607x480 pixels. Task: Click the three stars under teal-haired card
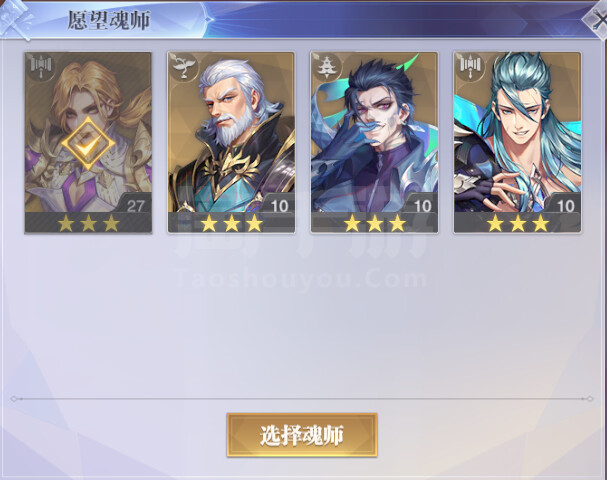tap(518, 223)
